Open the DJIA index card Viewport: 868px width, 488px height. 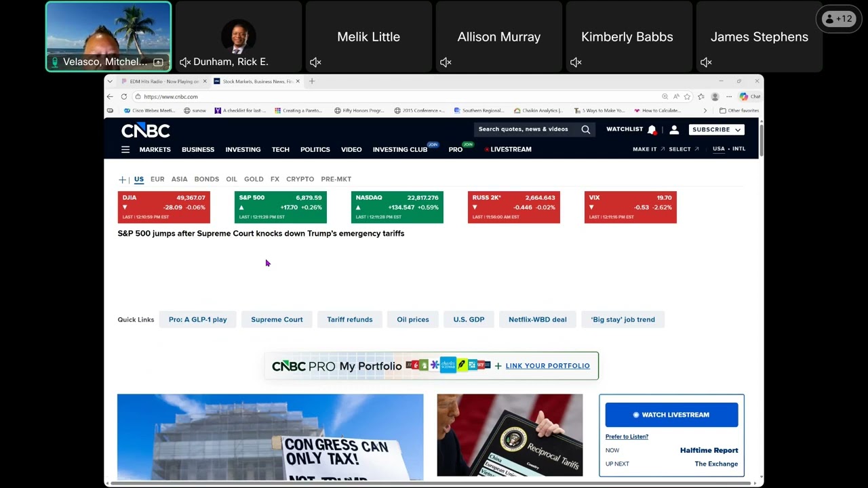point(164,207)
